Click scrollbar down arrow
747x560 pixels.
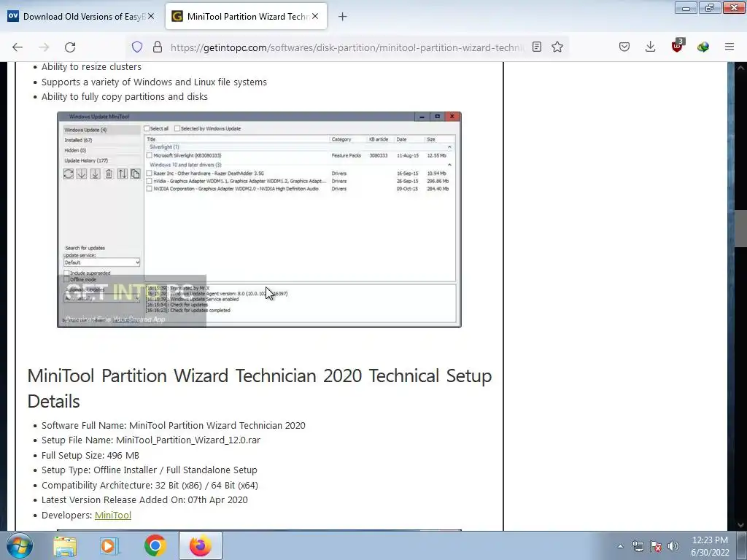point(740,524)
